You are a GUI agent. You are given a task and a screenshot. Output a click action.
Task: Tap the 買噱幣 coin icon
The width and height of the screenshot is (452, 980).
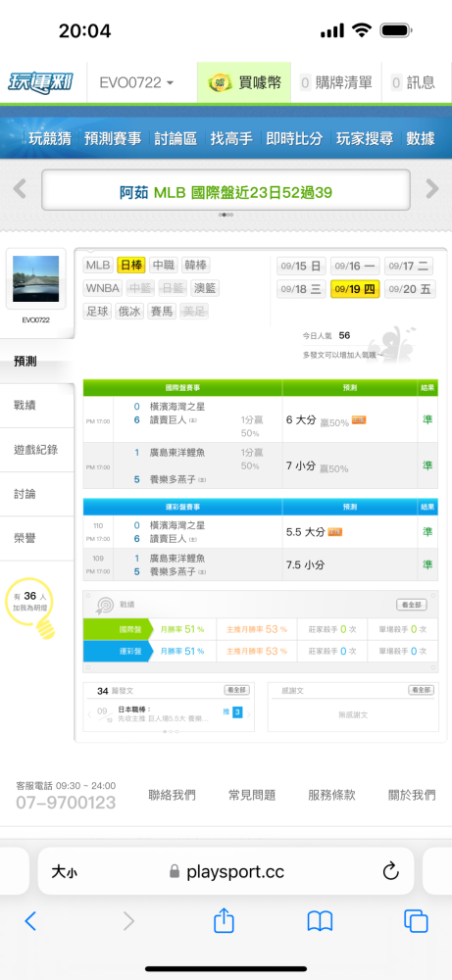click(220, 82)
